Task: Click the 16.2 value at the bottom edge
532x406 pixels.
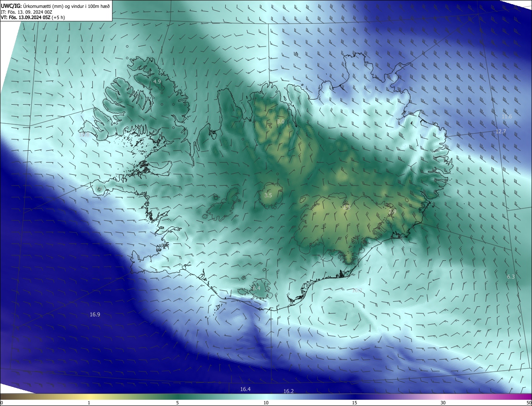Action: coord(288,391)
